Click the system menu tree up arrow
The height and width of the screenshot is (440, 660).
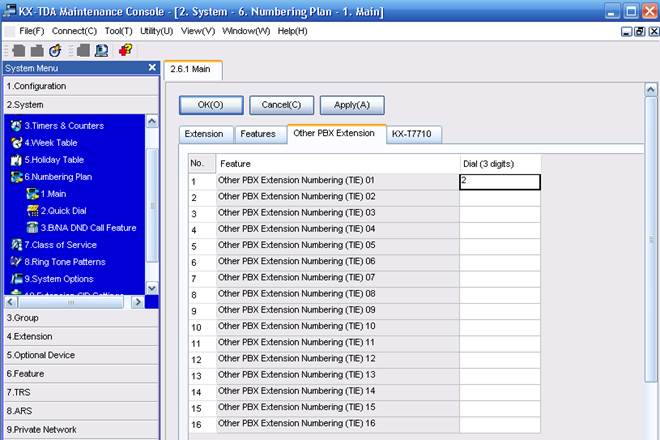(152, 121)
